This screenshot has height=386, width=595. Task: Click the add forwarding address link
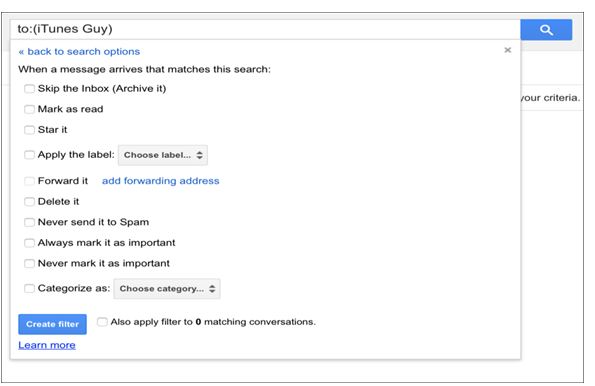161,181
